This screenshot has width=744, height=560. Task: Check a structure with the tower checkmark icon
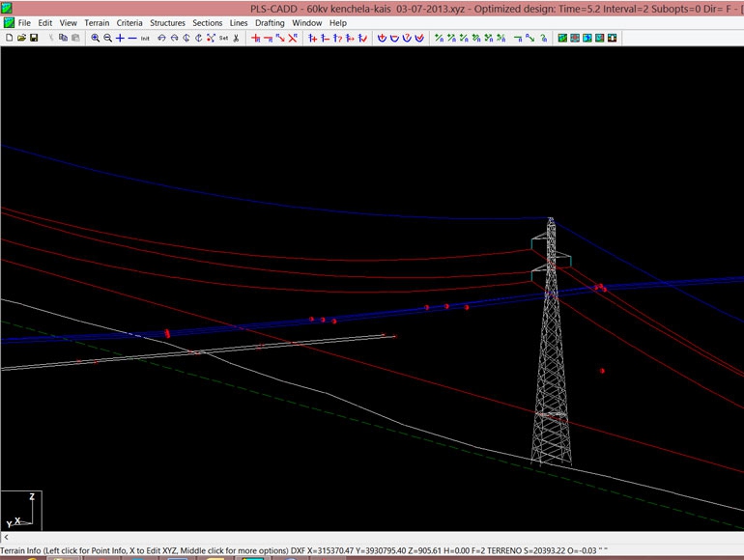coord(362,38)
